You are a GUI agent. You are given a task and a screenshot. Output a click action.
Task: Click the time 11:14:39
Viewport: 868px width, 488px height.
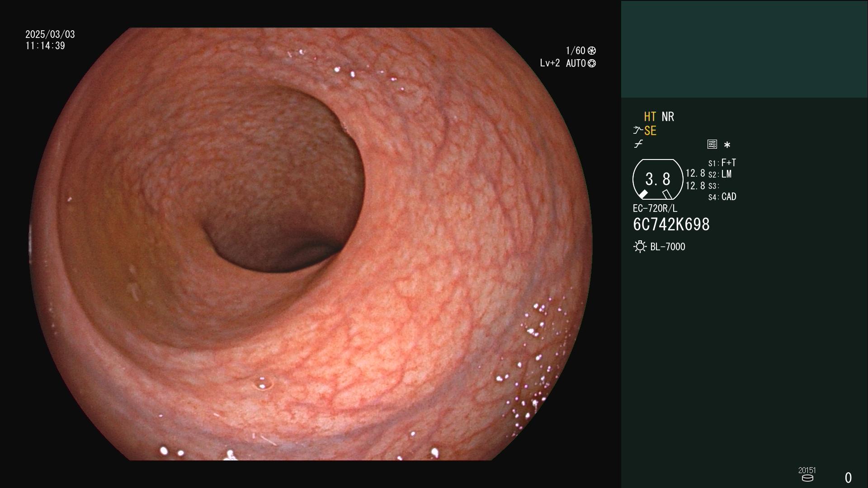coord(45,46)
